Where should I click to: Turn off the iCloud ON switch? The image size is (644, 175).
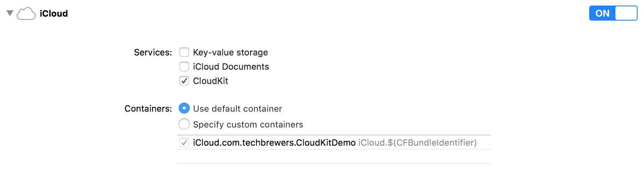[613, 13]
